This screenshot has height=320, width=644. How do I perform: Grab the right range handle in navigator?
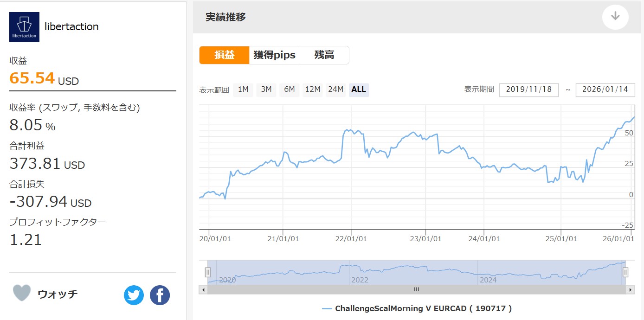click(x=625, y=272)
